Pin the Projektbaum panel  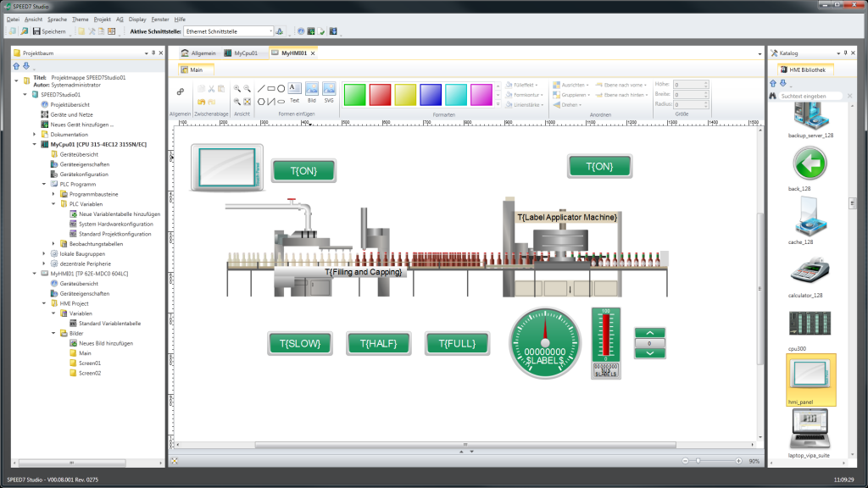point(153,53)
